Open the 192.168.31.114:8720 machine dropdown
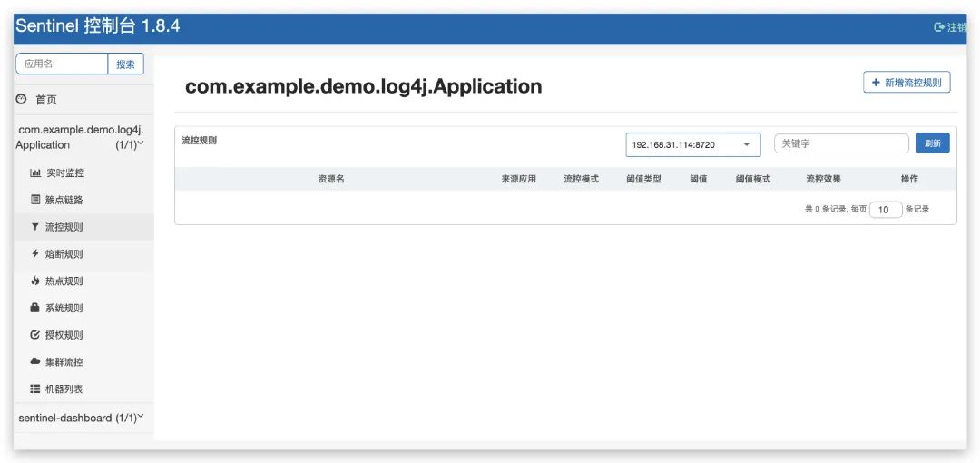This screenshot has width=980, height=463. (693, 144)
